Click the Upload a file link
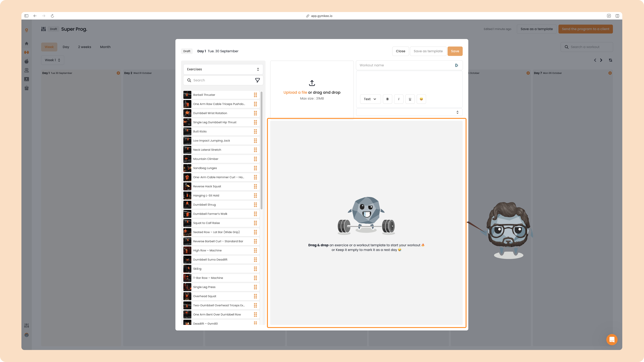Screen dimensions: 644x362 click(x=295, y=93)
